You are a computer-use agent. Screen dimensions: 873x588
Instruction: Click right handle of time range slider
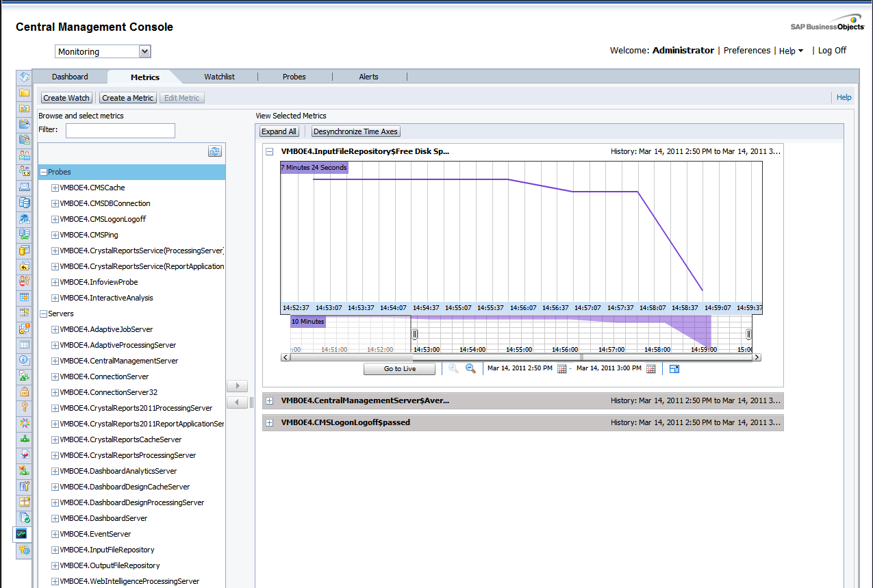[748, 334]
